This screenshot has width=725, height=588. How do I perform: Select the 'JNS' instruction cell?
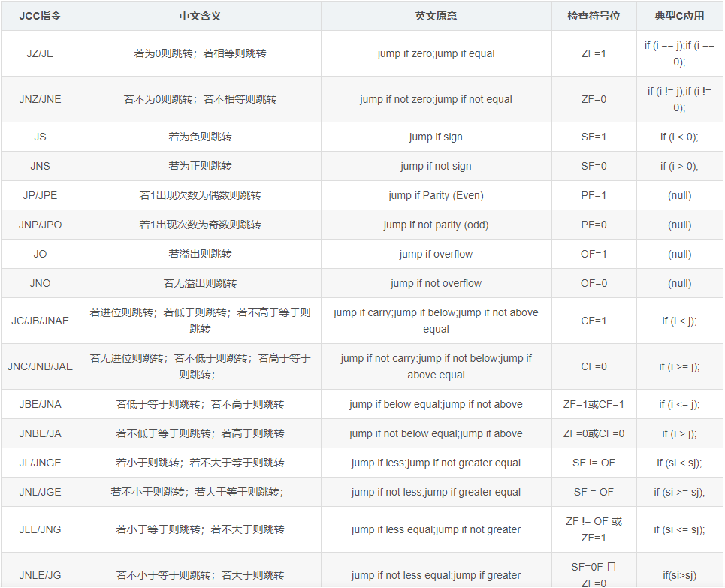pyautogui.click(x=41, y=166)
